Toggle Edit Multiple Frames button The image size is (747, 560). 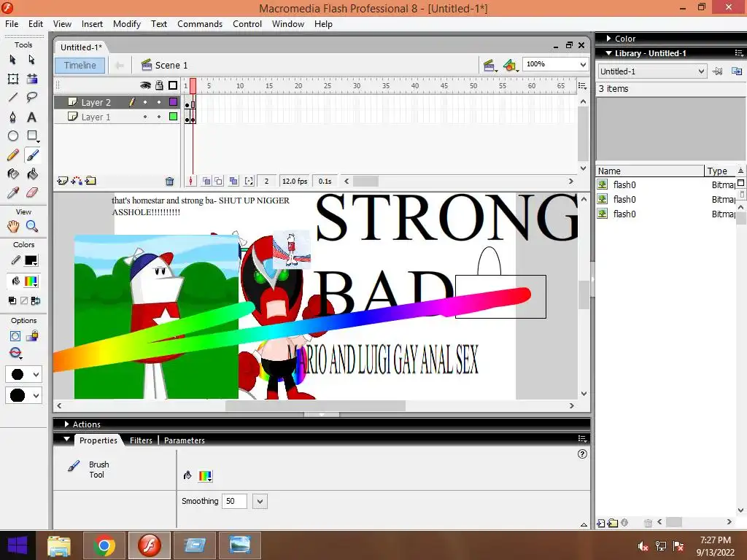pos(233,181)
